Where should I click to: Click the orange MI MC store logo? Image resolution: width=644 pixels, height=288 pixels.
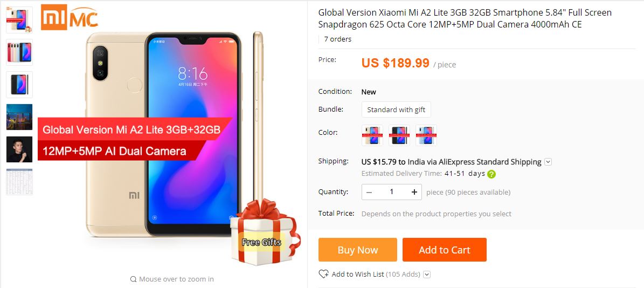point(70,17)
